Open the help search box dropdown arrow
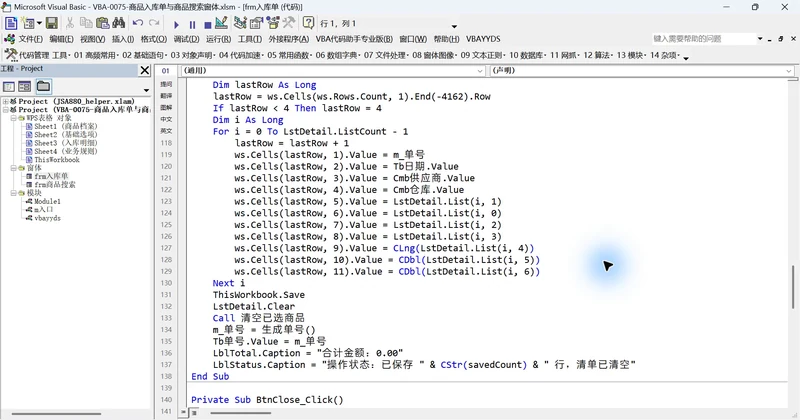 [760, 39]
